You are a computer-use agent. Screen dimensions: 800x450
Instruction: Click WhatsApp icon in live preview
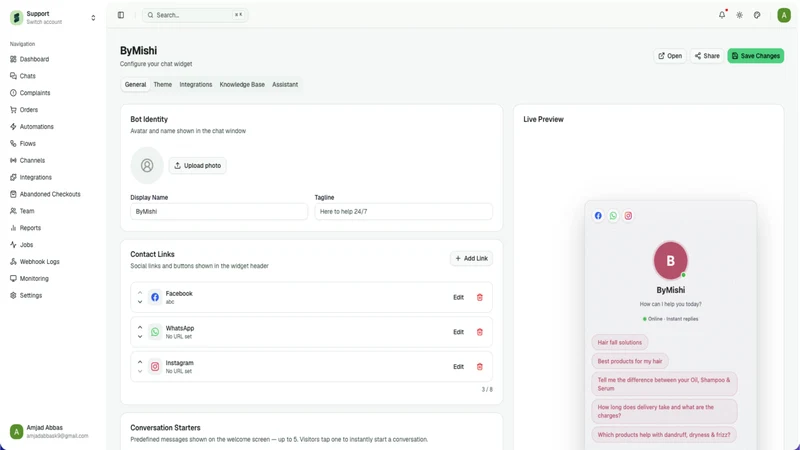click(613, 216)
